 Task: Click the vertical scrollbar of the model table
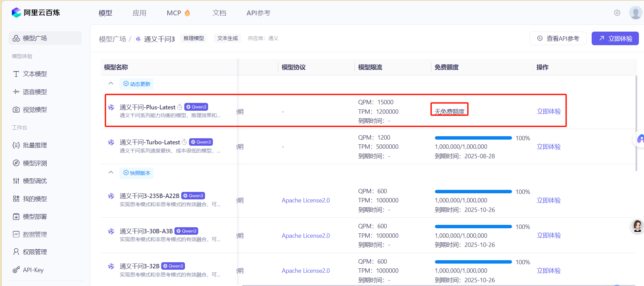coord(636,123)
